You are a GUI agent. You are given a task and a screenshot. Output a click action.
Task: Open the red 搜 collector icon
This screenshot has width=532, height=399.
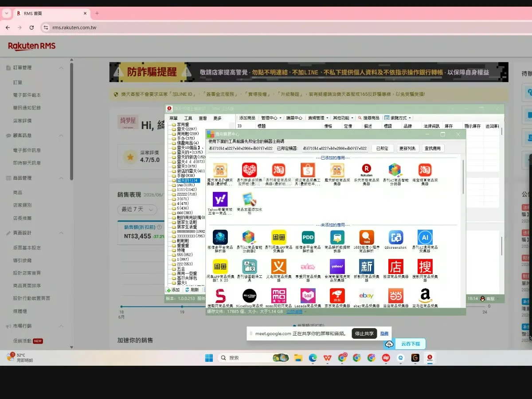tap(425, 266)
